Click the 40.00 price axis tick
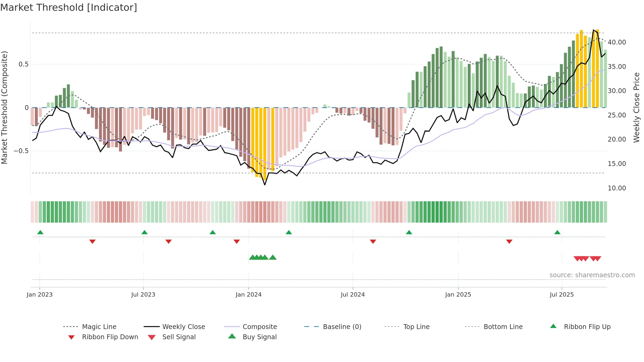 coord(617,42)
